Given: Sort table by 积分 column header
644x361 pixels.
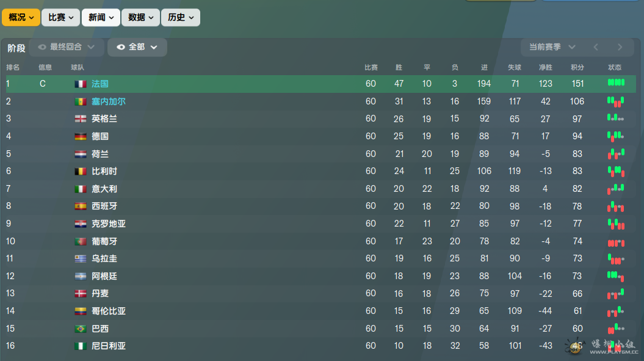Looking at the screenshot, I should 577,67.
